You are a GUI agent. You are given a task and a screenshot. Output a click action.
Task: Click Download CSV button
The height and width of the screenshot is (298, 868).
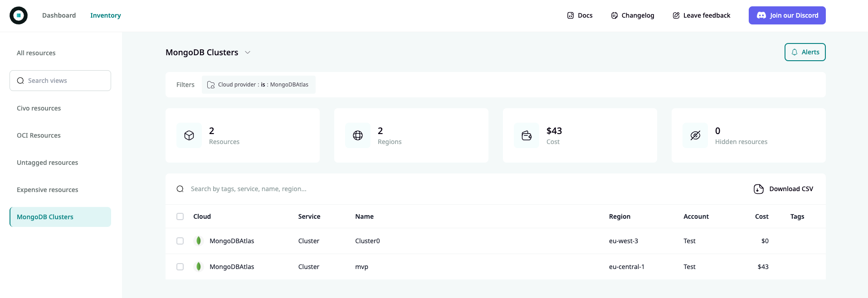(x=784, y=189)
